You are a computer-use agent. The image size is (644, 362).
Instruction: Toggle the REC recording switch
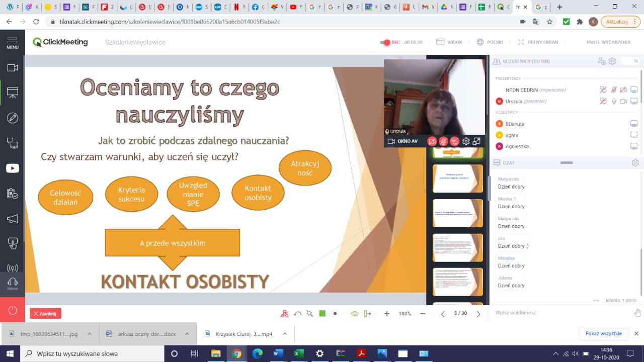pos(385,43)
